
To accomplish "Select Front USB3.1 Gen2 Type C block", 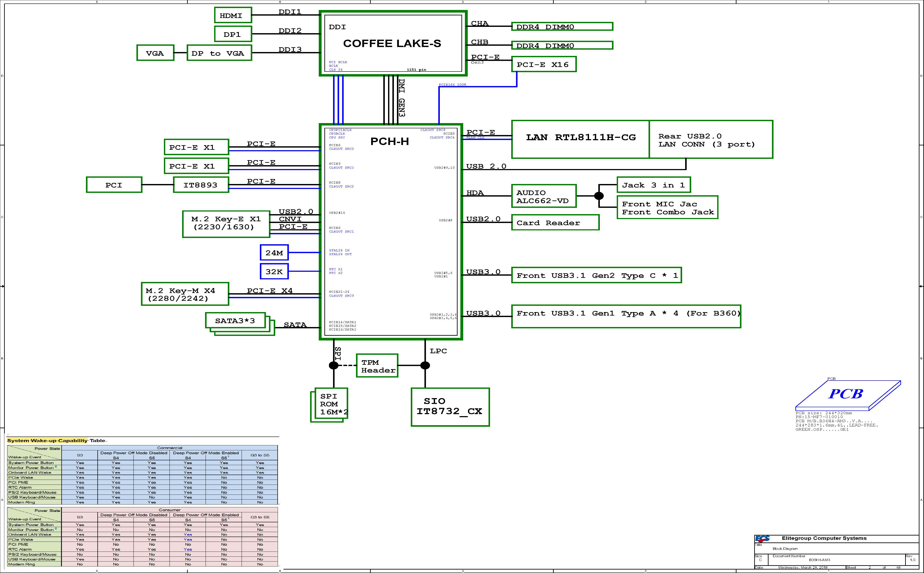I will point(596,275).
